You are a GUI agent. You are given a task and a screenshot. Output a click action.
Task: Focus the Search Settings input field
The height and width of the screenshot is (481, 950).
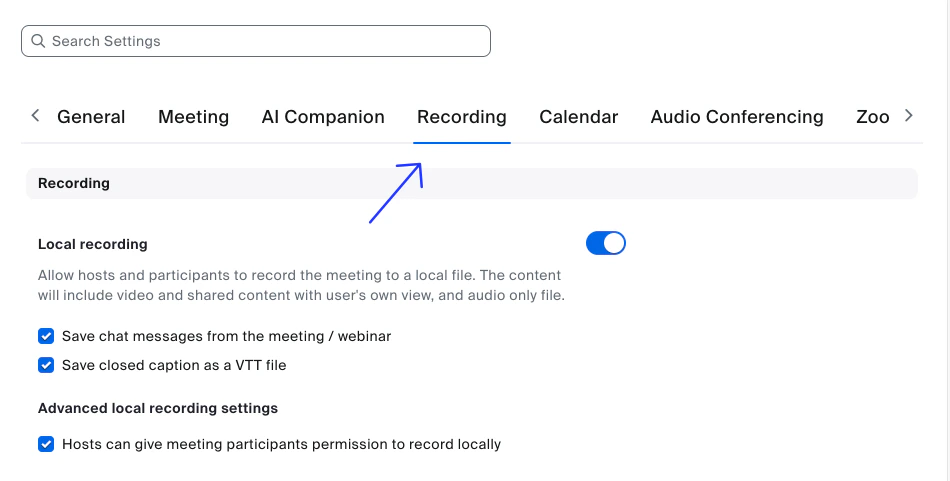[256, 41]
